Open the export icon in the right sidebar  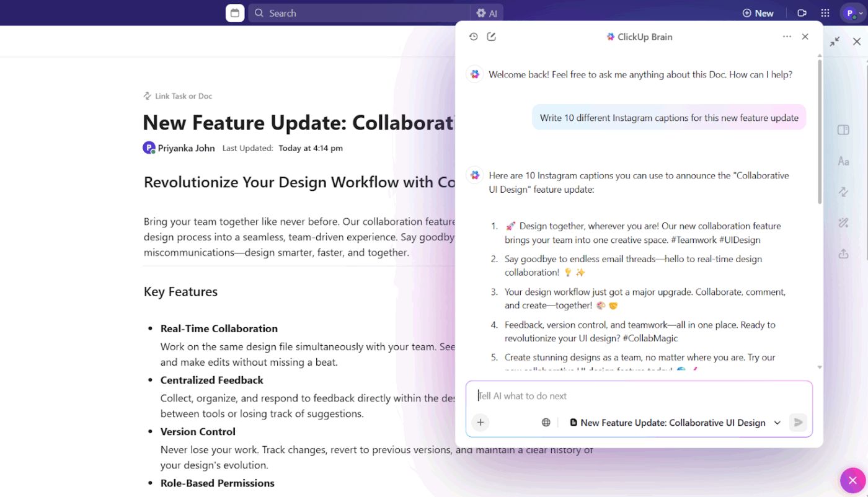click(x=843, y=253)
